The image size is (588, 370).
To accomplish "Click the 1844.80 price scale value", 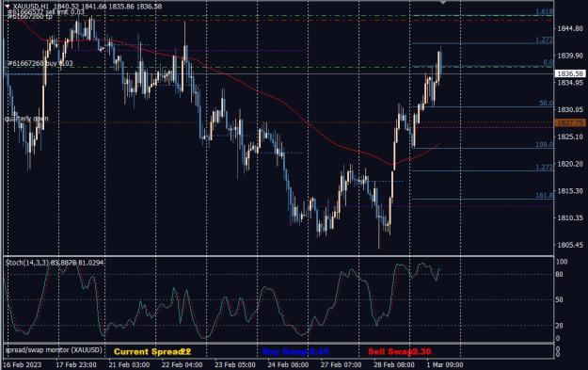I will tap(570, 28).
